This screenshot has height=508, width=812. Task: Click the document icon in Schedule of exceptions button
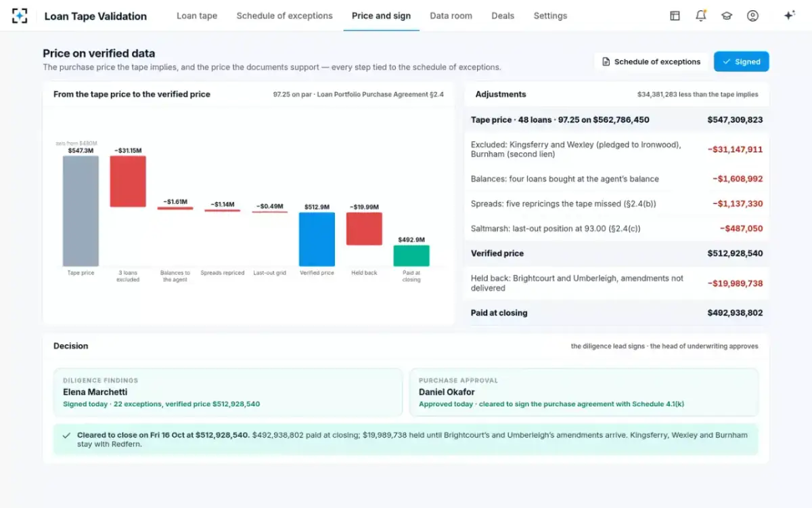[x=606, y=62]
